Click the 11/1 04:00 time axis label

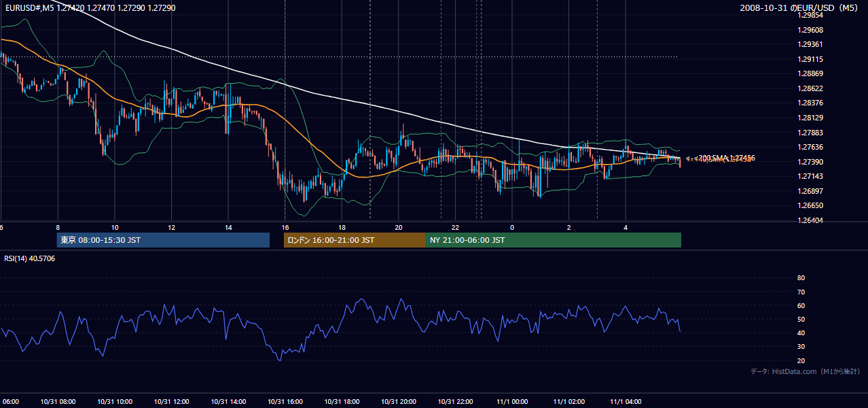(626, 401)
